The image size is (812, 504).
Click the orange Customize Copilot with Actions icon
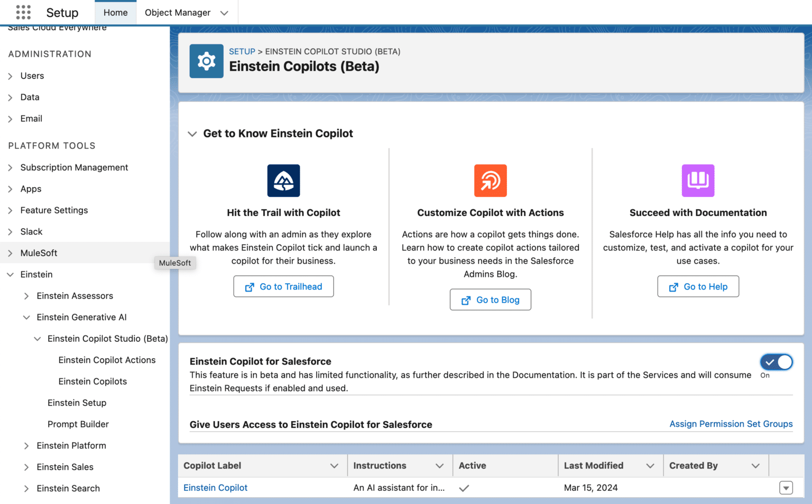coord(490,180)
